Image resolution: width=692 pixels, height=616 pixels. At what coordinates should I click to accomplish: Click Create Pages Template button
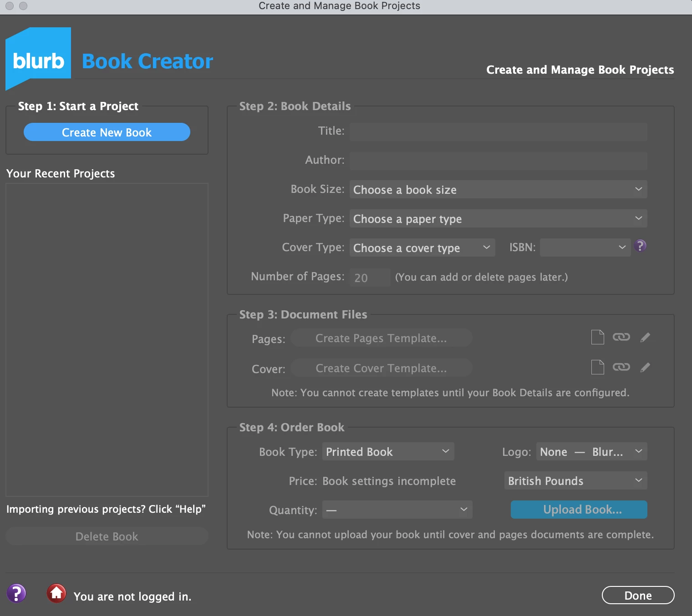point(381,338)
